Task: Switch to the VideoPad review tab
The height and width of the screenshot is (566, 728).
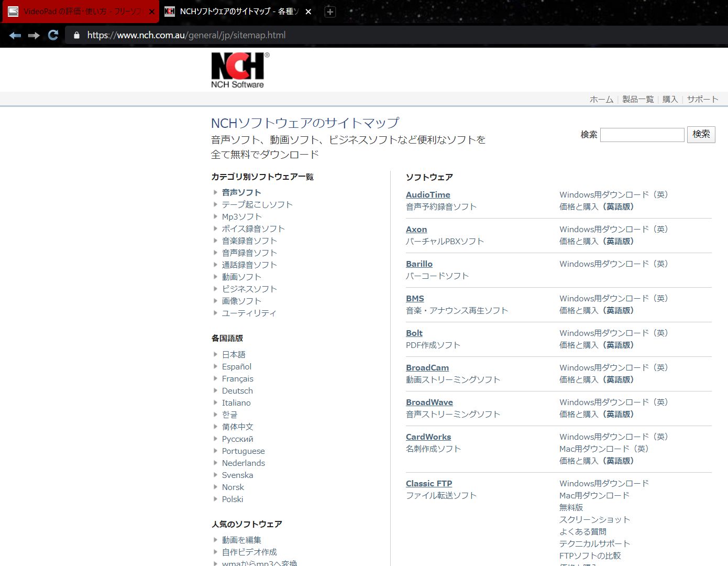Action: (80, 12)
